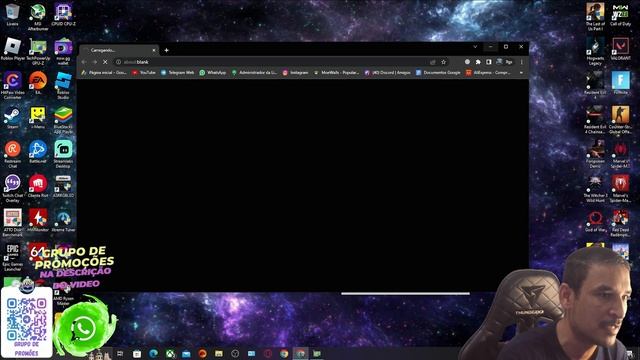
Task: Open the Página inicial Google bookmark
Action: click(104, 73)
